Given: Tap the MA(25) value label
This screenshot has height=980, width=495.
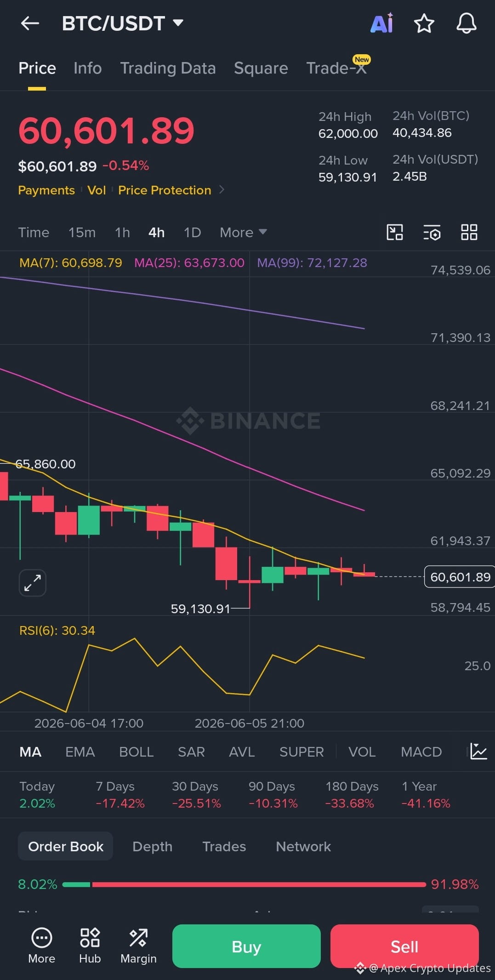Looking at the screenshot, I should tap(189, 263).
